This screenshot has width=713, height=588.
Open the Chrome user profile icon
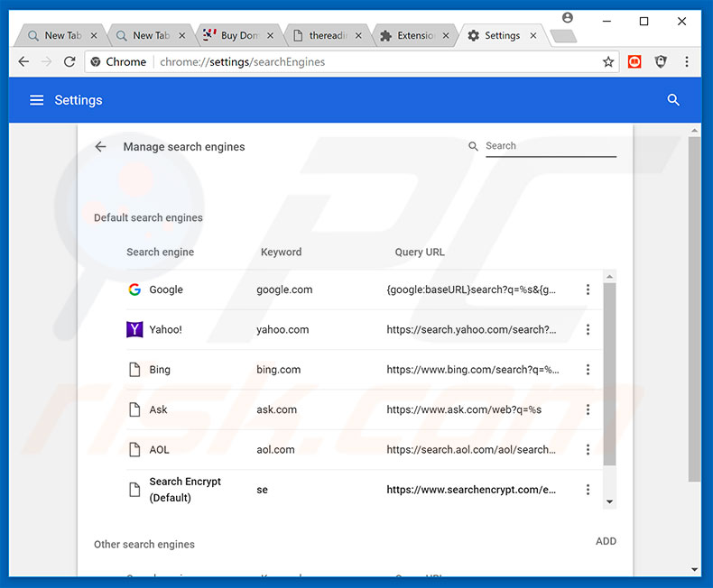(x=568, y=18)
